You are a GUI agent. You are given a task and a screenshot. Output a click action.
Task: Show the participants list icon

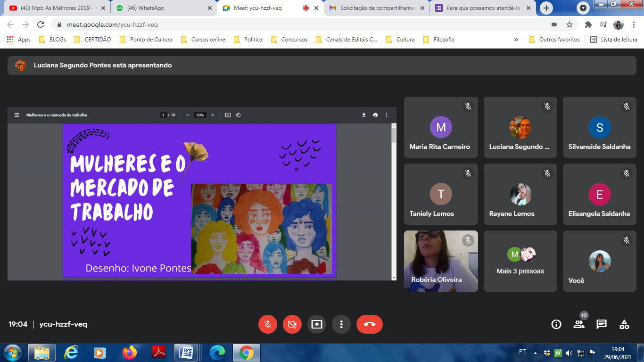click(x=578, y=324)
